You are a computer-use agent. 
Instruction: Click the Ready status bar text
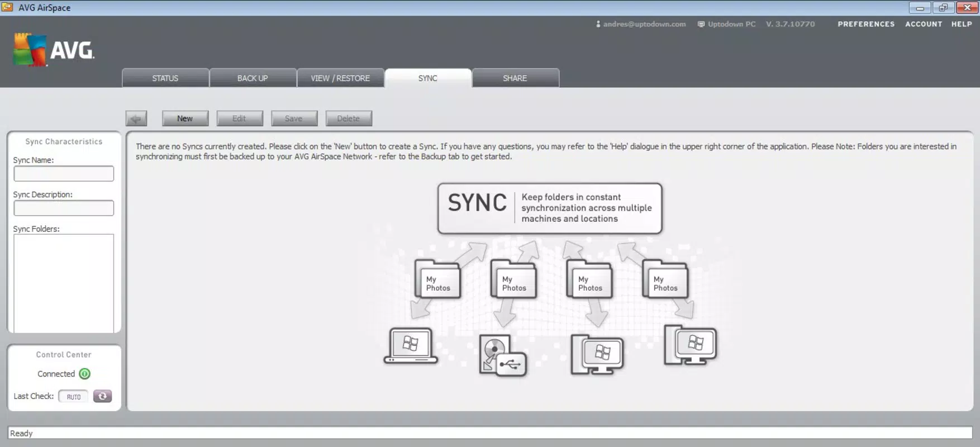click(21, 434)
